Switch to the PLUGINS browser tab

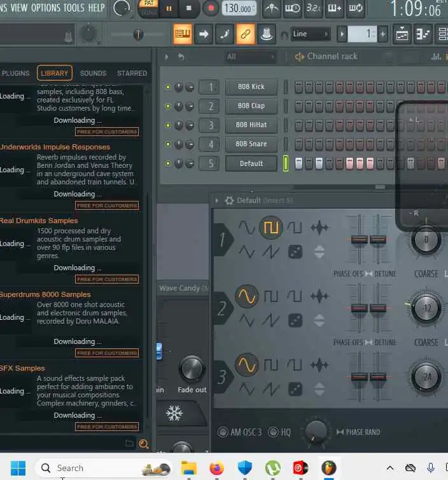point(15,73)
